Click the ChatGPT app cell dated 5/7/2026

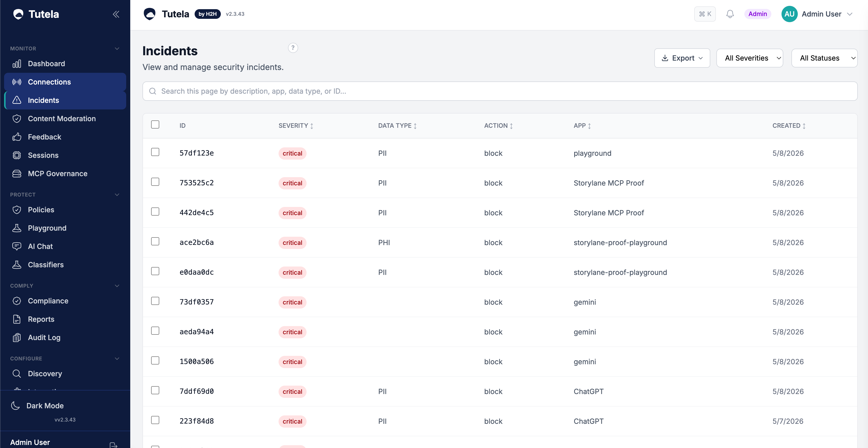588,421
